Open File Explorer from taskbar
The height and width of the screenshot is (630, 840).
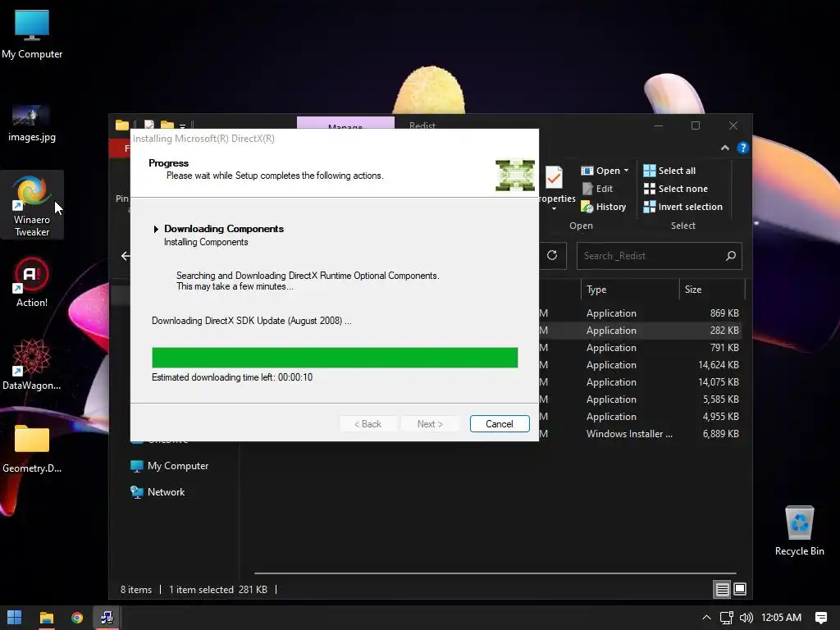pyautogui.click(x=47, y=618)
